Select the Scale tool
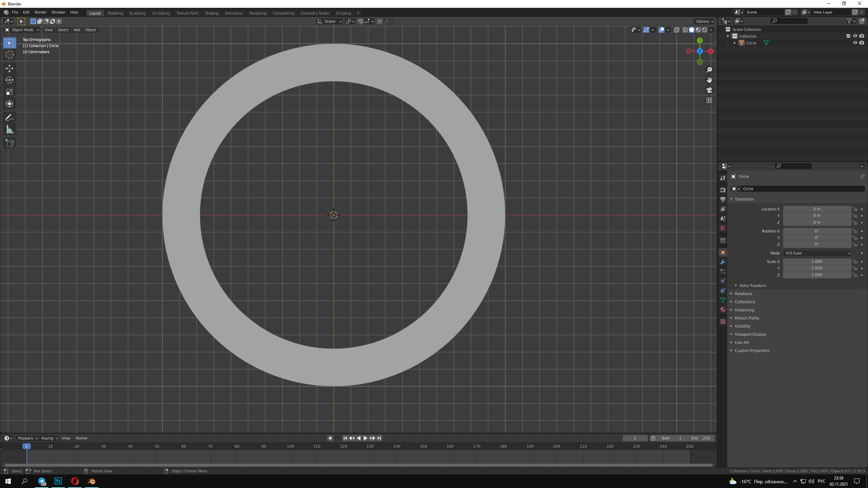The width and height of the screenshot is (868, 488). (x=9, y=92)
